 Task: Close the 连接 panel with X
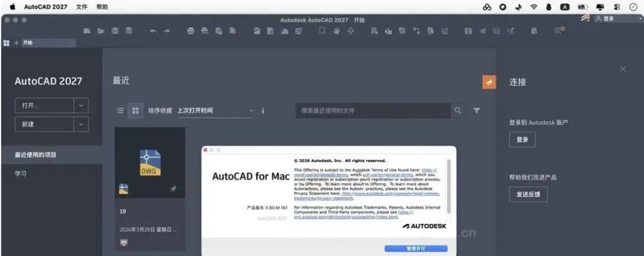(x=623, y=69)
